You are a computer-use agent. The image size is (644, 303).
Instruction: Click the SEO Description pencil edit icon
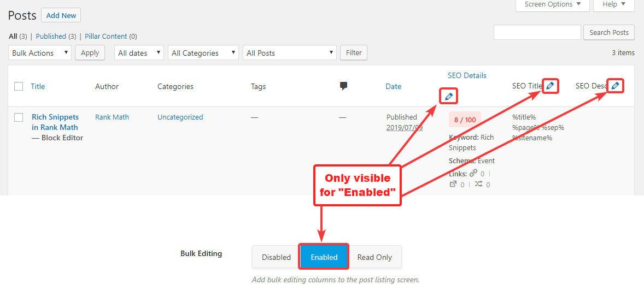click(x=615, y=86)
